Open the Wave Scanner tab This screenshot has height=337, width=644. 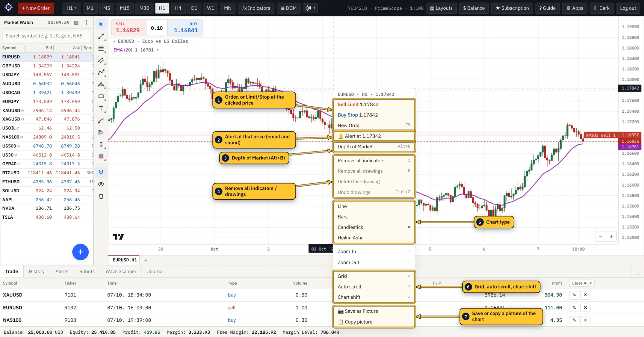coord(121,271)
